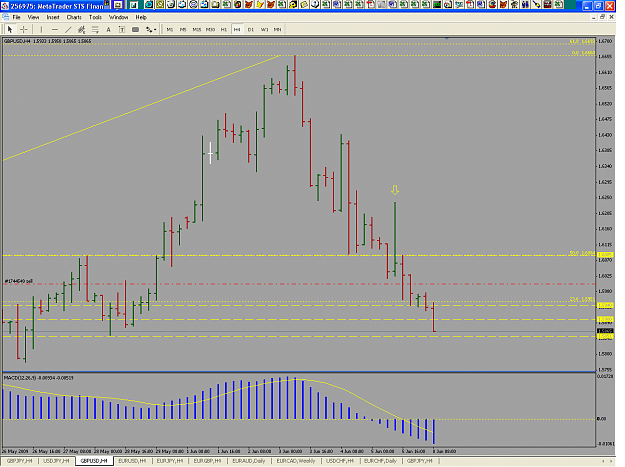
Task: Select the Crosshair tool
Action: [24, 29]
